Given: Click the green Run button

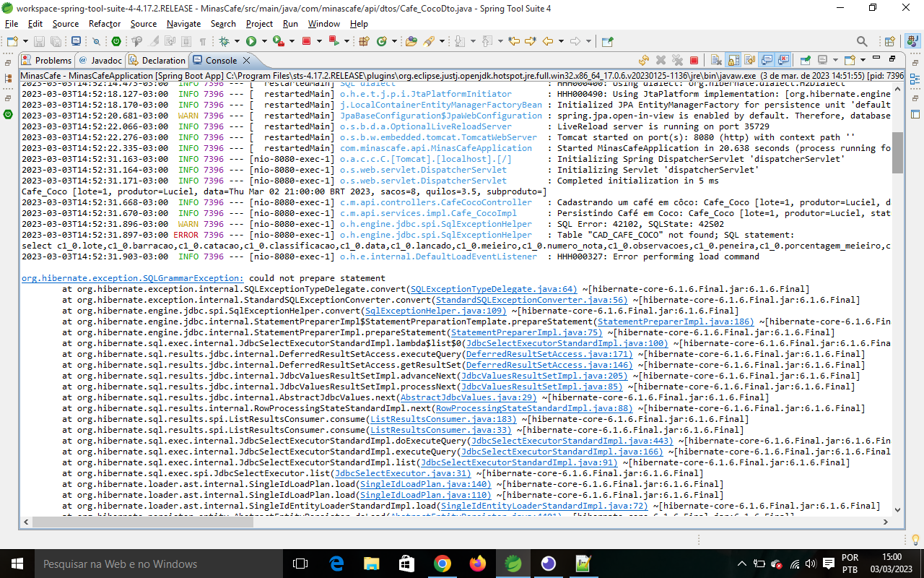Looking at the screenshot, I should tap(251, 41).
